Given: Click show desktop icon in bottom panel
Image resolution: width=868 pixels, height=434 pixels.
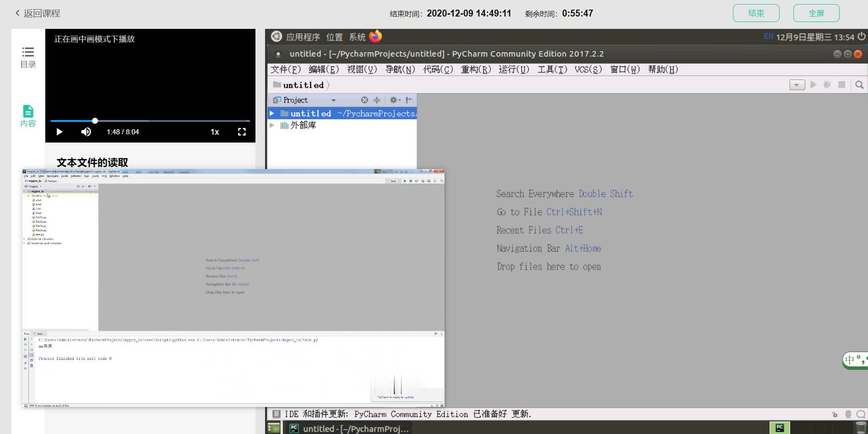Looking at the screenshot, I should [x=274, y=428].
